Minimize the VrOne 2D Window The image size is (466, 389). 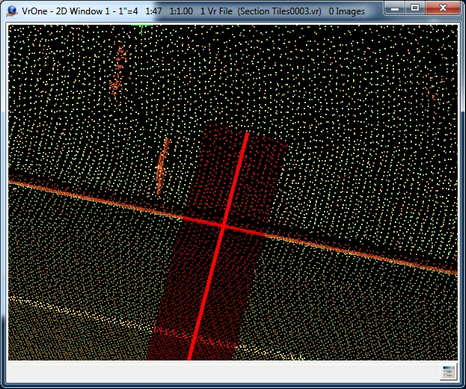tap(395, 9)
